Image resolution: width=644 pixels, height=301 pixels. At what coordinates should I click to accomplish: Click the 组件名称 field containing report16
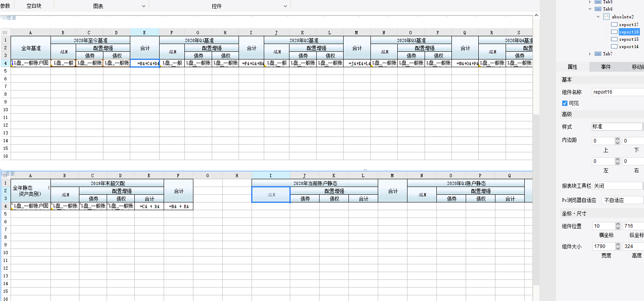618,92
